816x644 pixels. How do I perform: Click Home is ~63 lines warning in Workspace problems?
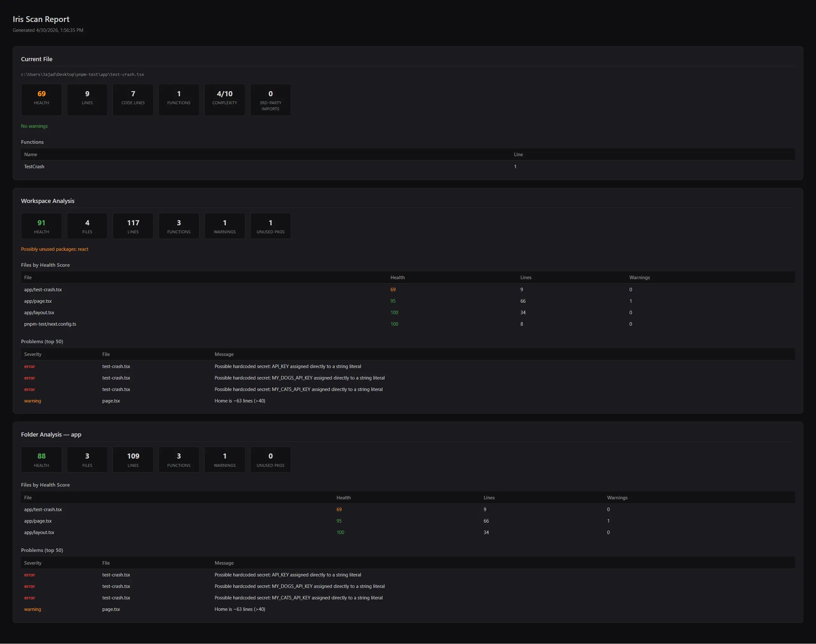tap(240, 401)
